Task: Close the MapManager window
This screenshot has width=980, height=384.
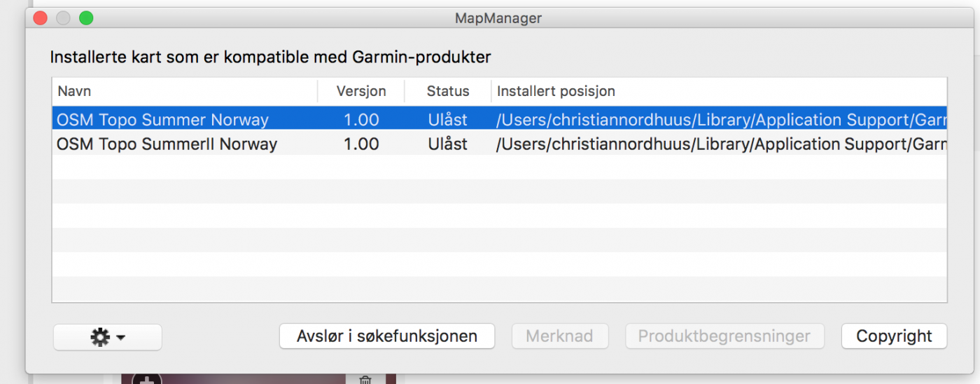Action: (40, 18)
